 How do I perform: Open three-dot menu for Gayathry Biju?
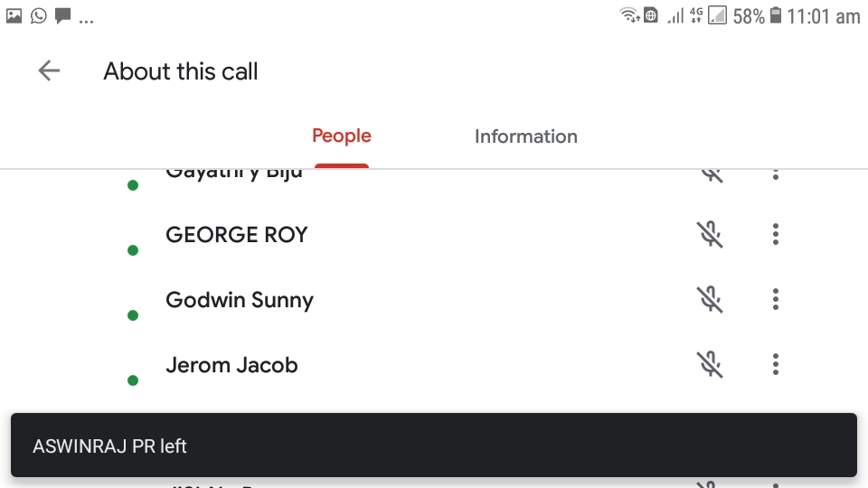776,174
